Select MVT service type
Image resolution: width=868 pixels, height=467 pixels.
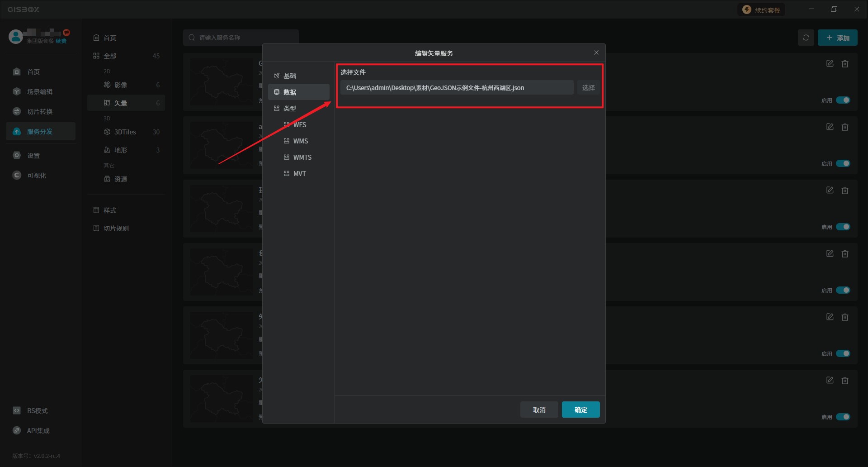(299, 174)
